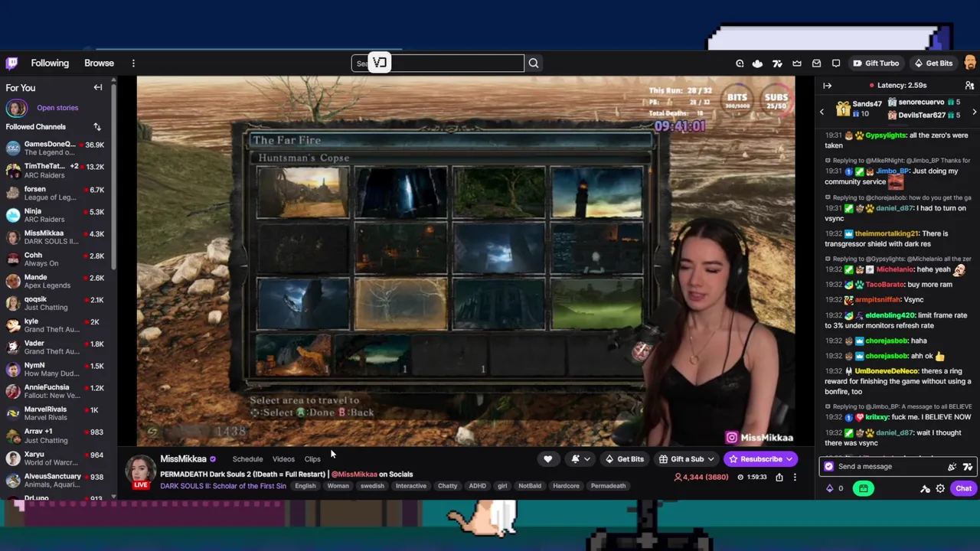The width and height of the screenshot is (980, 551).
Task: Open the whispers chat bubble icon
Action: [x=836, y=64]
